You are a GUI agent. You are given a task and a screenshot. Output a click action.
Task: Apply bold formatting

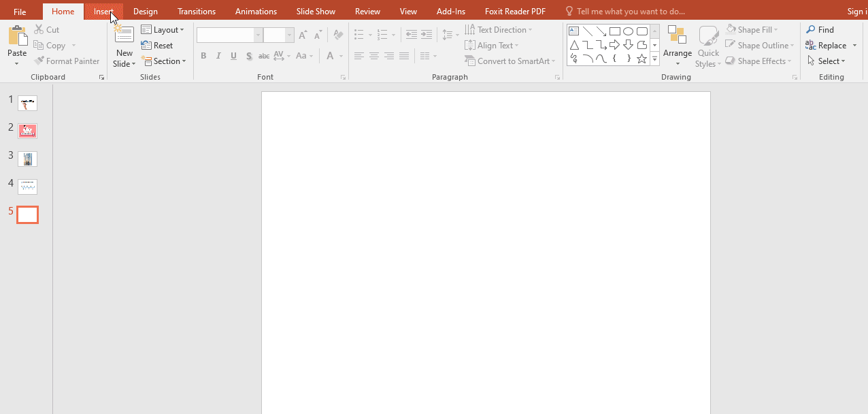[203, 56]
